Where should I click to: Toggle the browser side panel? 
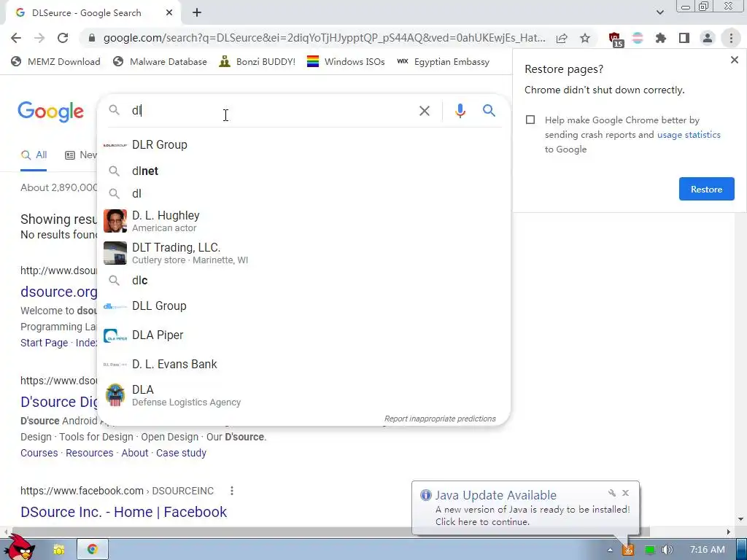click(x=684, y=38)
